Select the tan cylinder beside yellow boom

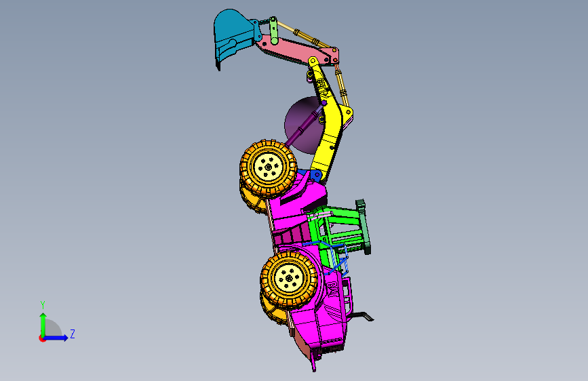pyautogui.click(x=342, y=85)
